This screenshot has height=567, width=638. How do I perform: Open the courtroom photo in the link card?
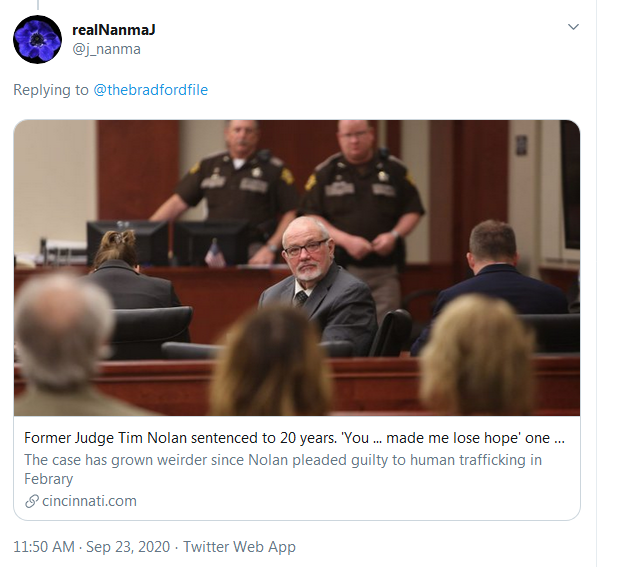click(x=296, y=268)
